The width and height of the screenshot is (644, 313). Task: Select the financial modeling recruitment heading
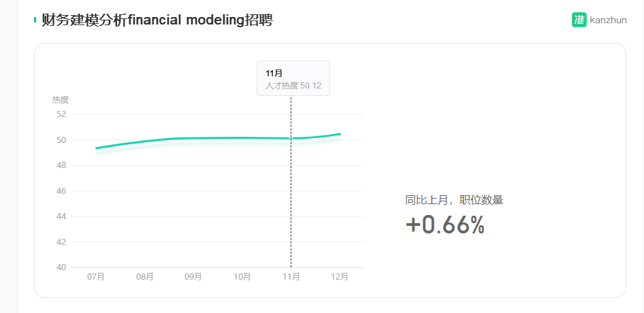157,20
